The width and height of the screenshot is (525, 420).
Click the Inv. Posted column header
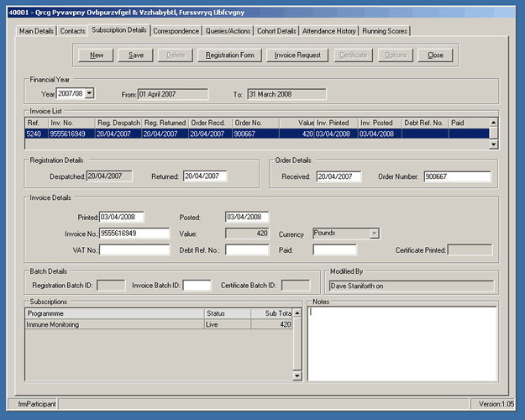pyautogui.click(x=380, y=123)
